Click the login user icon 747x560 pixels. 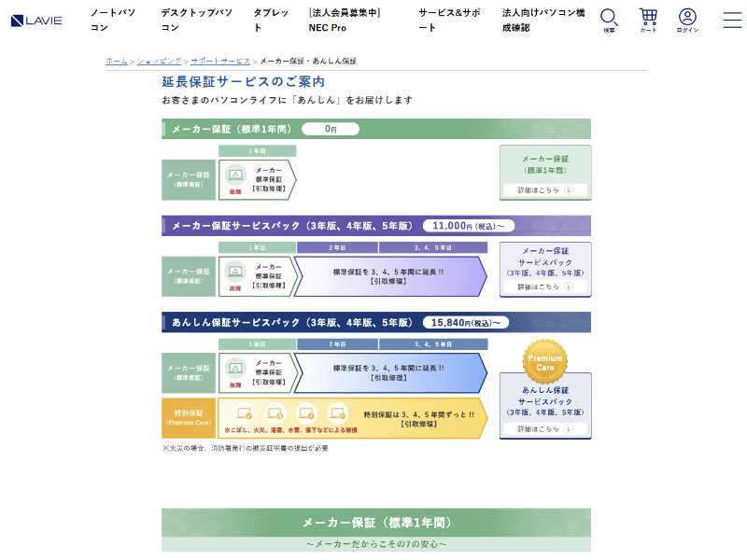point(687,18)
